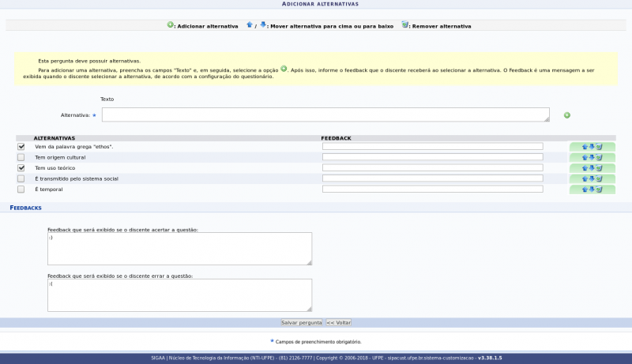Click the 'Remover alternativa' legend trash icon
632x364 pixels.
[404, 25]
